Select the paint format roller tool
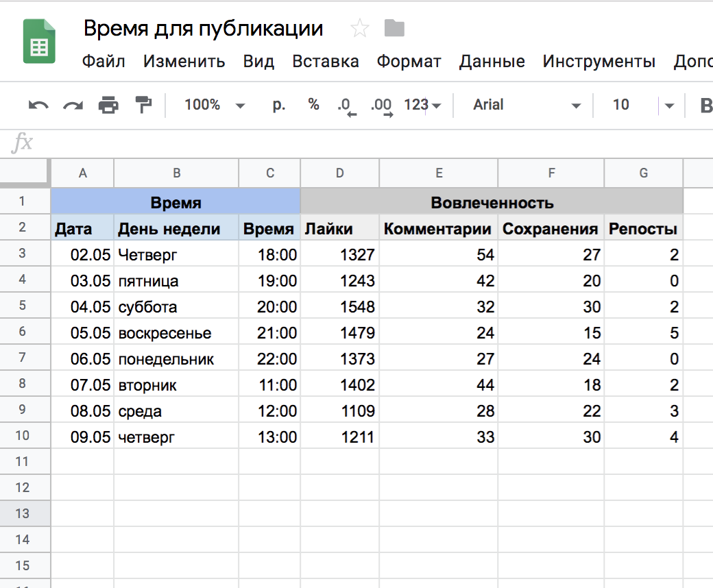The image size is (713, 588). (143, 105)
